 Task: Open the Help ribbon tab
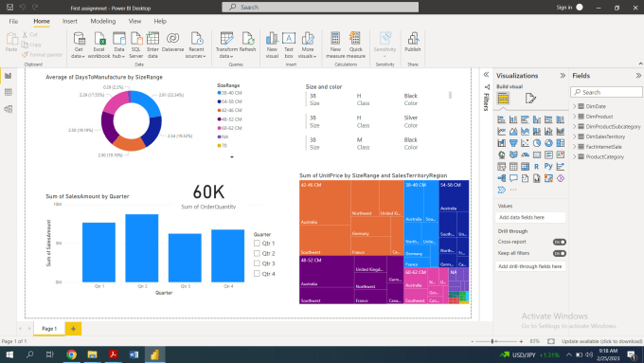tap(160, 22)
